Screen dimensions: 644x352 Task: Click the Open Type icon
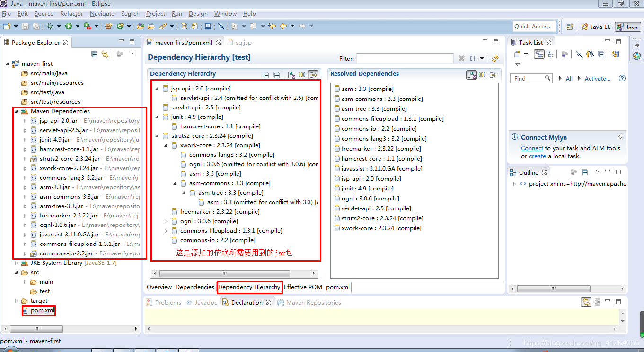coord(141,26)
